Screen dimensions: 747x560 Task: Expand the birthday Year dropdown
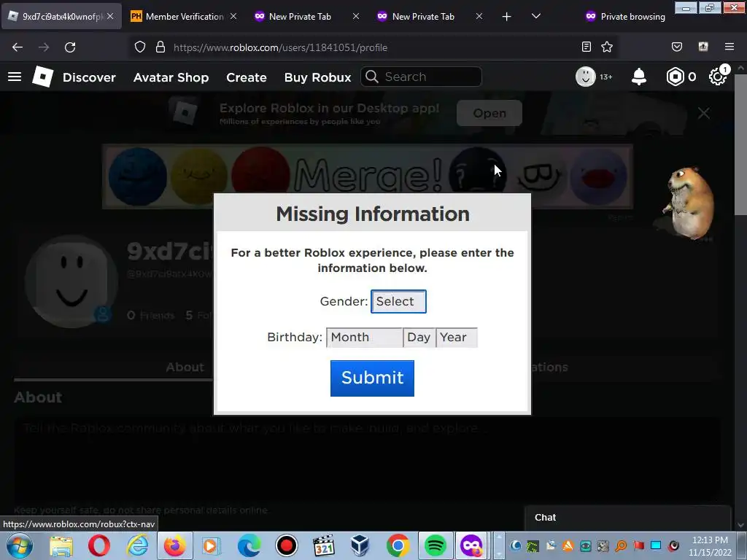pos(457,337)
